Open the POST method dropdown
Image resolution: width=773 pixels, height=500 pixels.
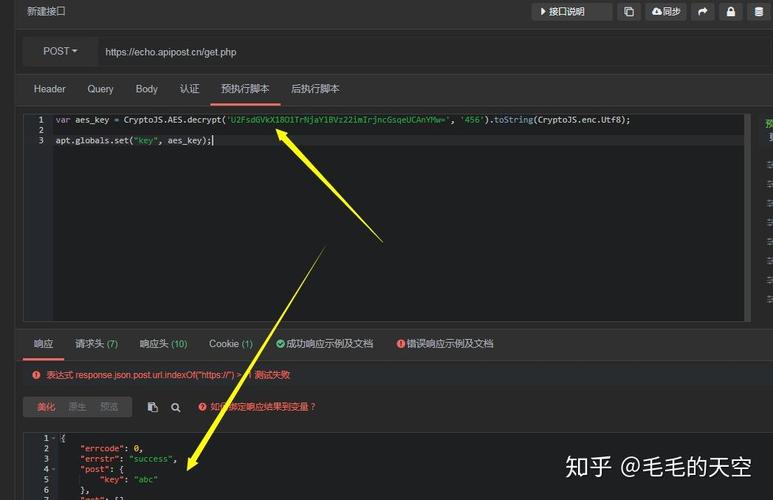(x=60, y=51)
